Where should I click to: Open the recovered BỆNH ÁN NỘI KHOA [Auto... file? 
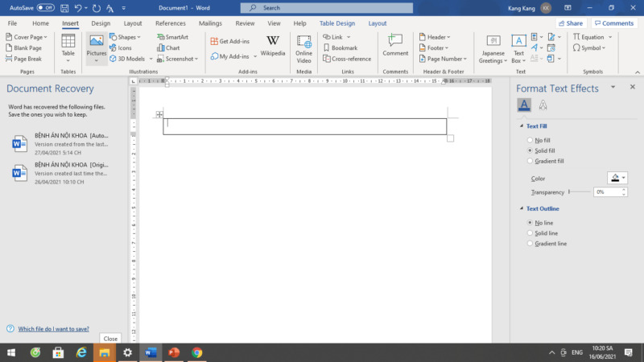[x=61, y=144]
